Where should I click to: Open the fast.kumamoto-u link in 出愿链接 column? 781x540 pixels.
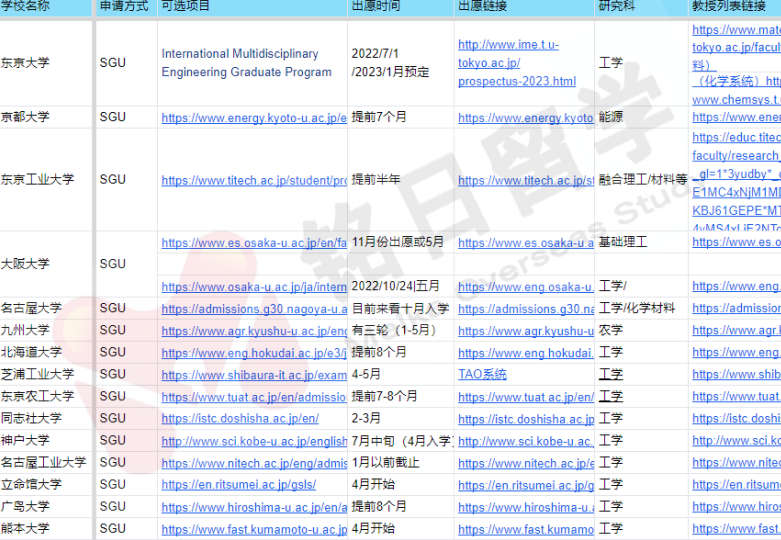coord(525,528)
